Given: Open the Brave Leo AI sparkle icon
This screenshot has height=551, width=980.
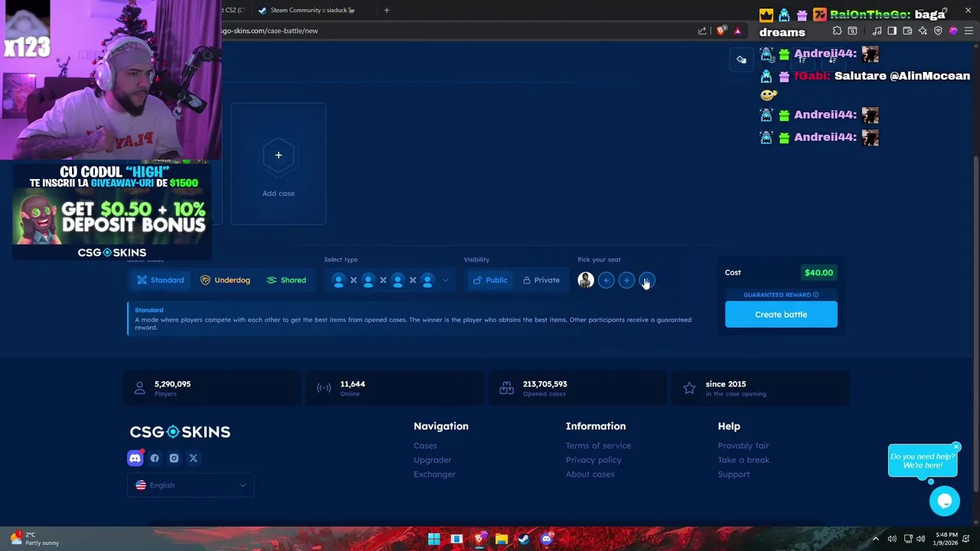Looking at the screenshot, I should pyautogui.click(x=923, y=31).
